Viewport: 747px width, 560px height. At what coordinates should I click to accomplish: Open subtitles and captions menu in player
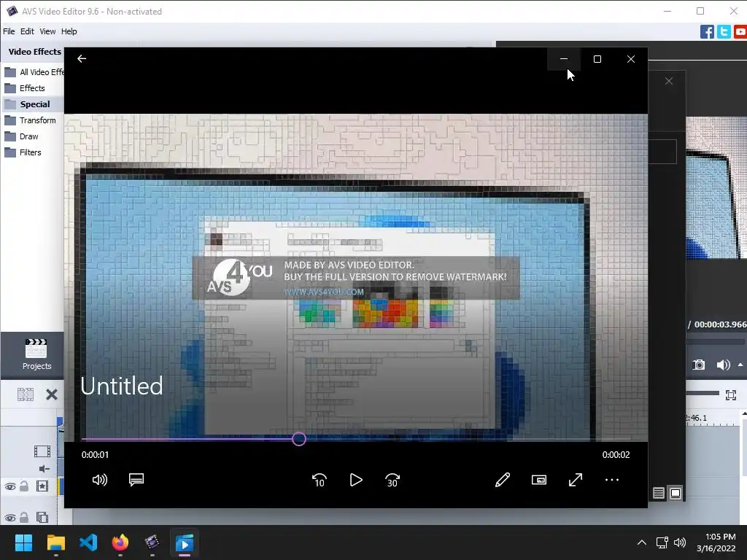tap(136, 480)
